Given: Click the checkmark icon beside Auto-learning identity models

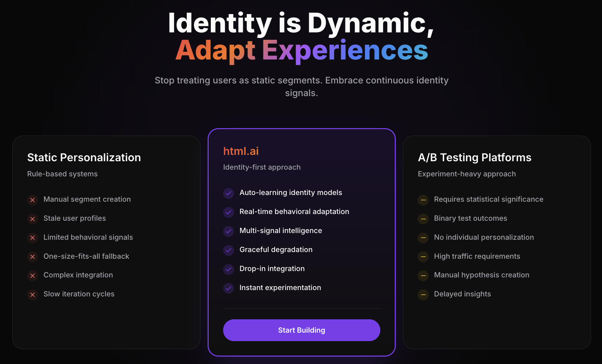Looking at the screenshot, I should (x=229, y=193).
